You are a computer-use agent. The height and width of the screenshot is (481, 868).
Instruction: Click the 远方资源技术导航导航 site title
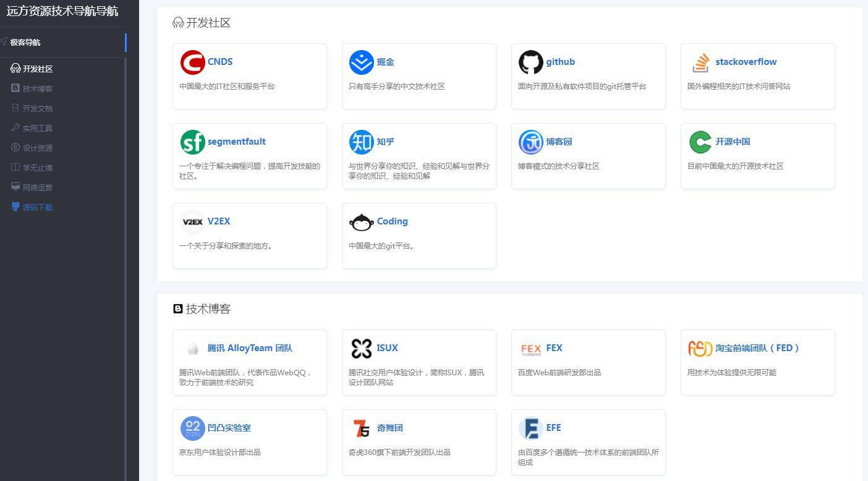coord(62,11)
